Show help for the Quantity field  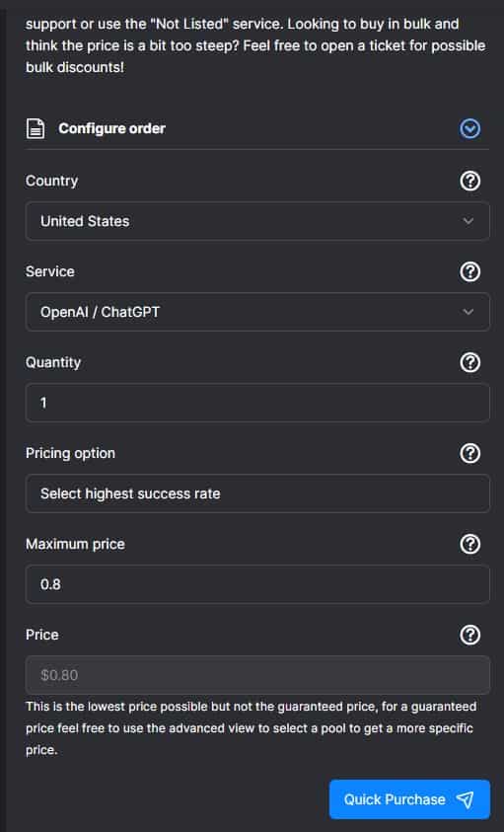pos(470,362)
